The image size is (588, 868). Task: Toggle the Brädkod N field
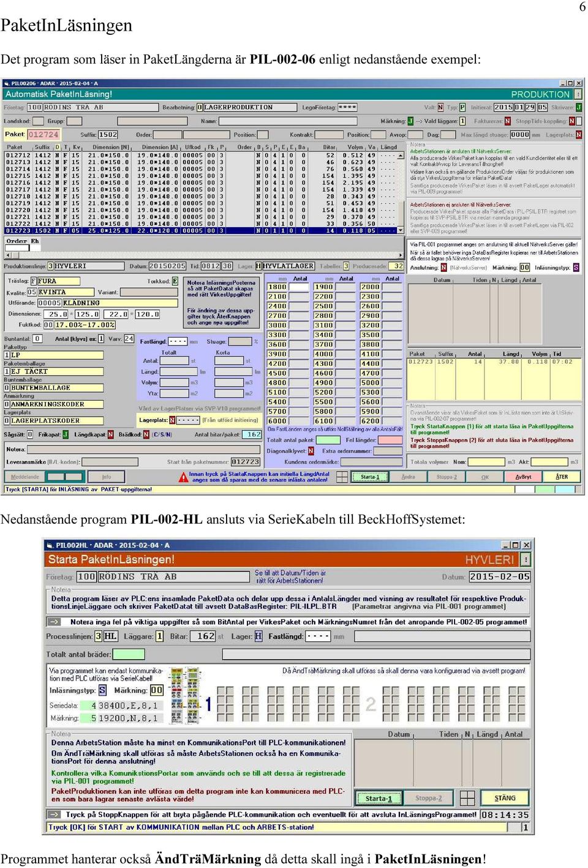click(x=146, y=434)
